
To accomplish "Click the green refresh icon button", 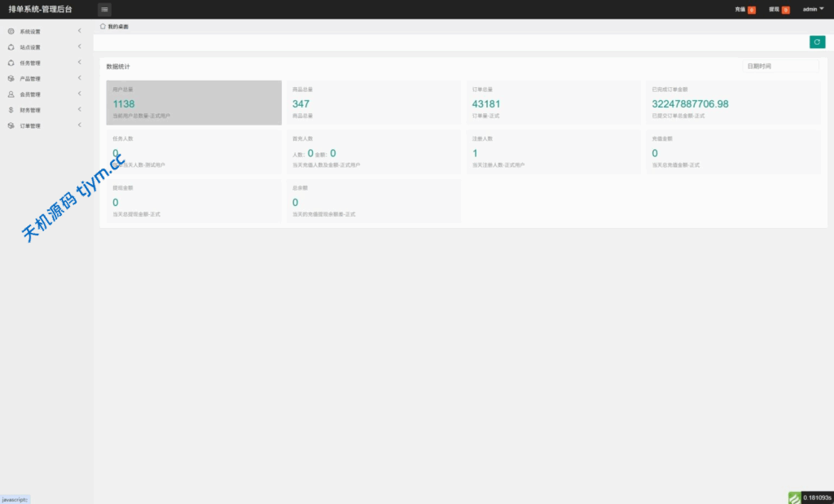I will click(x=817, y=42).
